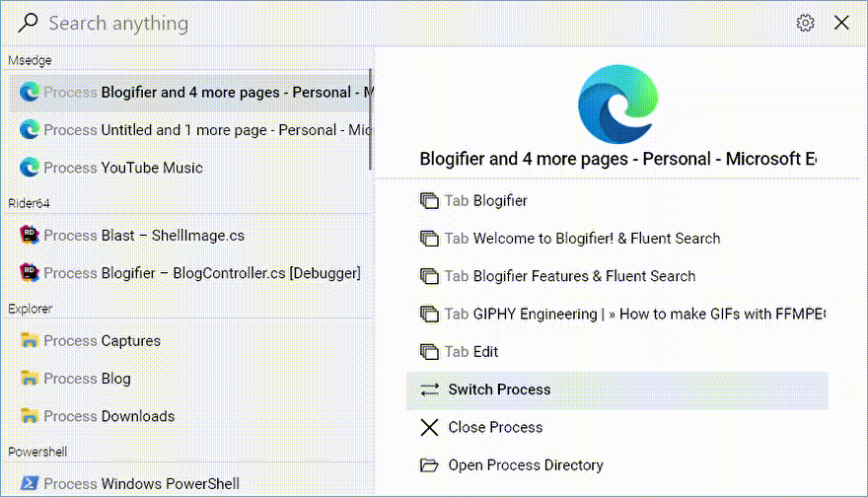
Task: Click tab icon next to Blogifier Features
Action: [x=429, y=276]
